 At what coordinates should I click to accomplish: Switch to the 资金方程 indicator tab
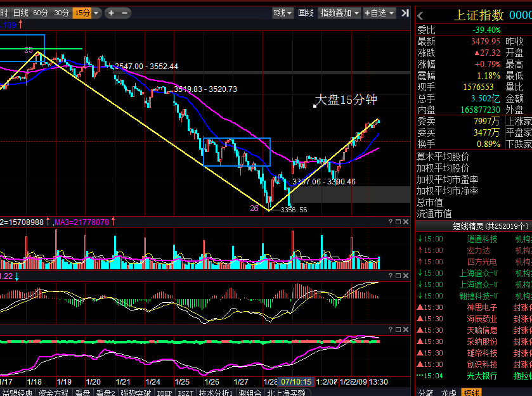(53, 393)
